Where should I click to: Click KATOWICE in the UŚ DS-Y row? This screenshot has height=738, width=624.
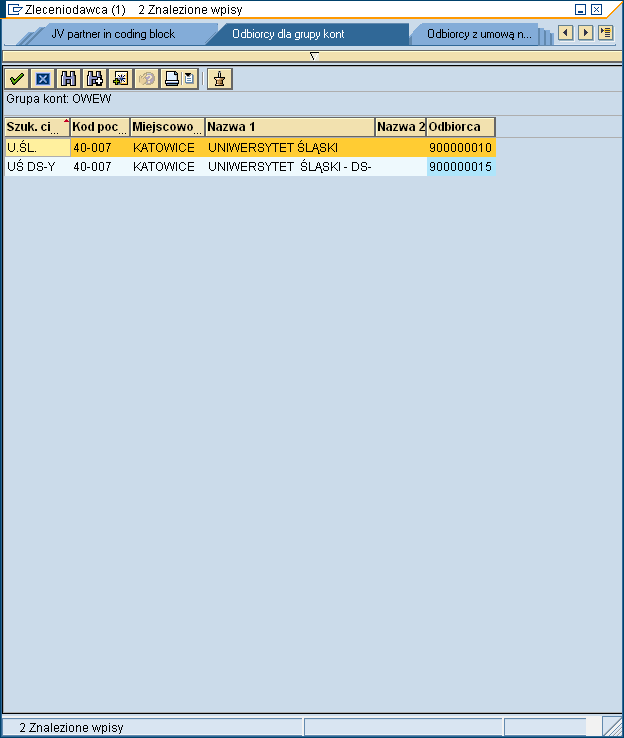(x=168, y=167)
